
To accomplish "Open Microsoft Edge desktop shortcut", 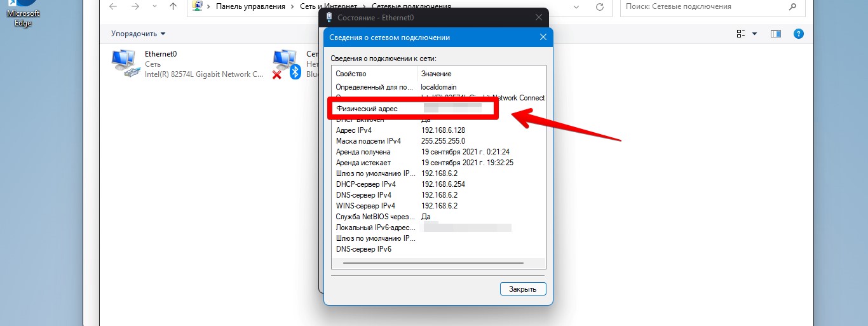I will pyautogui.click(x=23, y=13).
